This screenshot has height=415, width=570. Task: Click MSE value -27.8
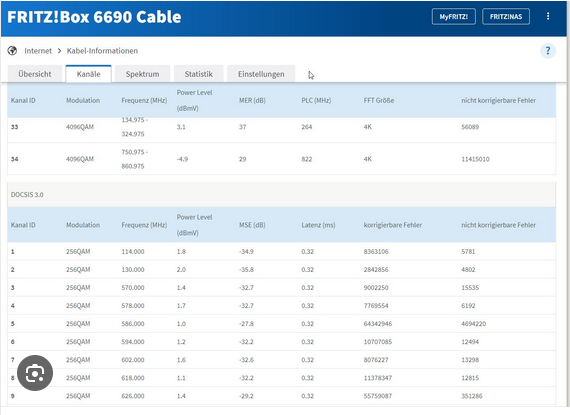tap(246, 324)
